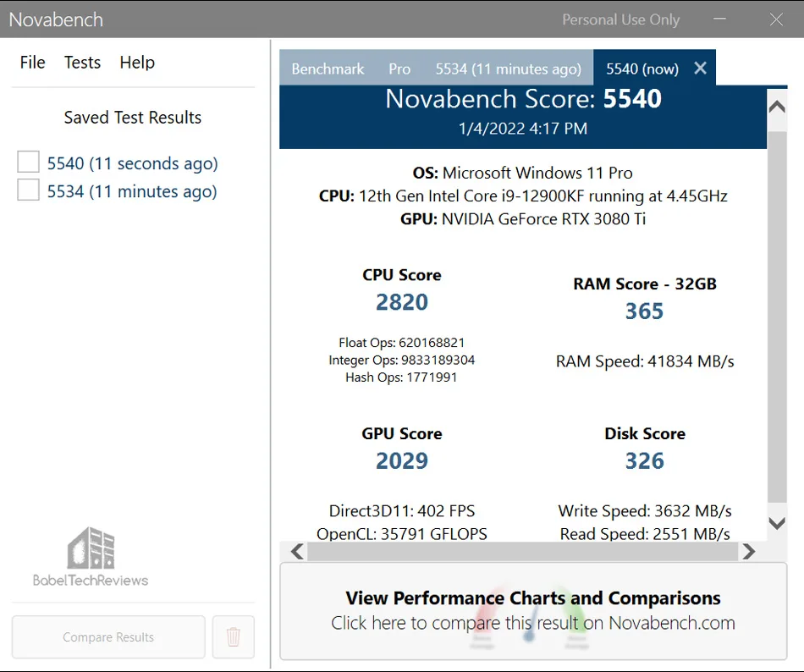
Task: Click the Read Speed: 2551 MB/s line
Action: point(645,533)
